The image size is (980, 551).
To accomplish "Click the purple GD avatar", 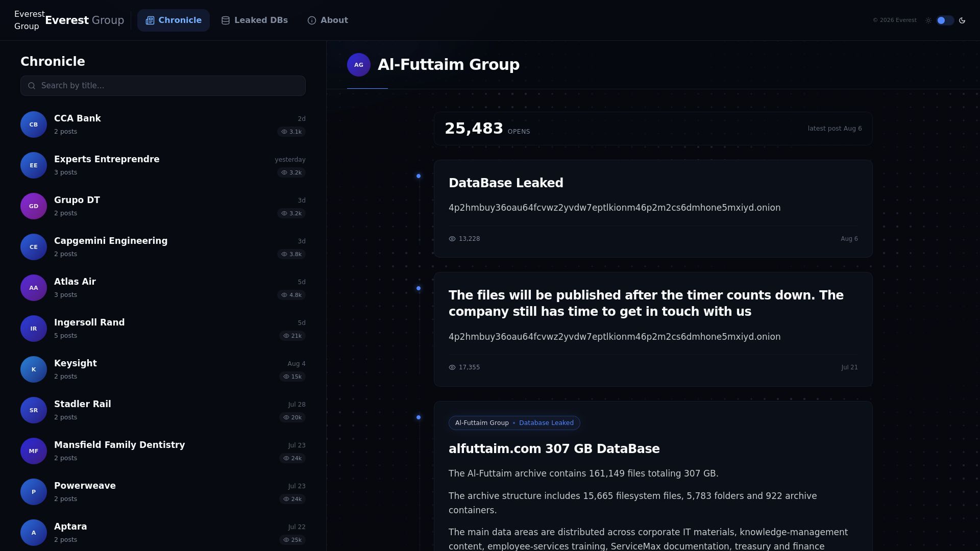I will [x=34, y=206].
